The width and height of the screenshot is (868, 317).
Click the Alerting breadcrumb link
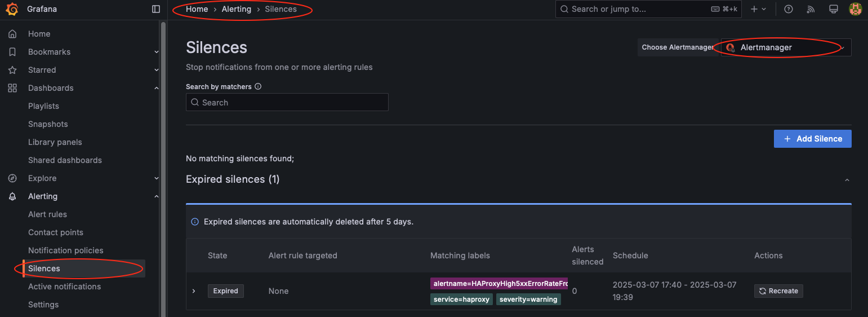click(237, 9)
